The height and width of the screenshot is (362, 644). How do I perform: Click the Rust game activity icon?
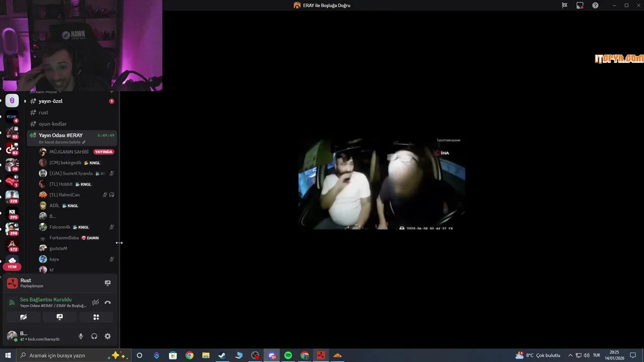click(12, 283)
